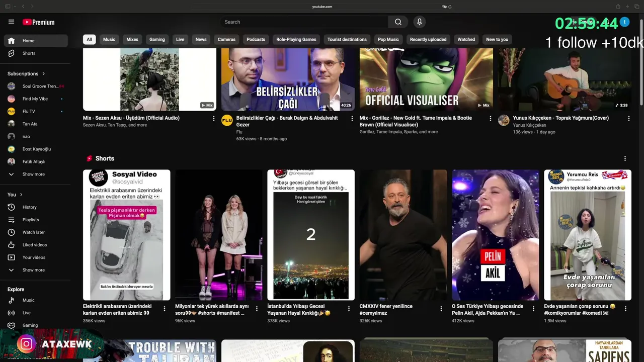
Task: Open options for Yunus Kılıççeken video
Action: coord(628,119)
